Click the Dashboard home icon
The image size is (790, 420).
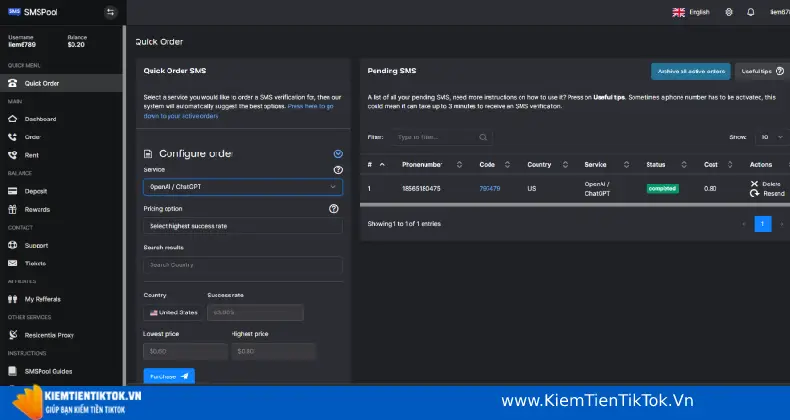[x=13, y=119]
